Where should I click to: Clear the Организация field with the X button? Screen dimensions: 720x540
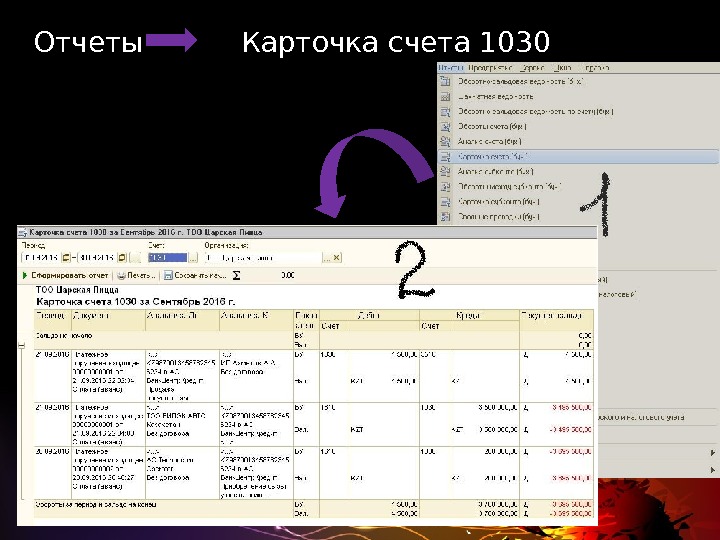337,258
